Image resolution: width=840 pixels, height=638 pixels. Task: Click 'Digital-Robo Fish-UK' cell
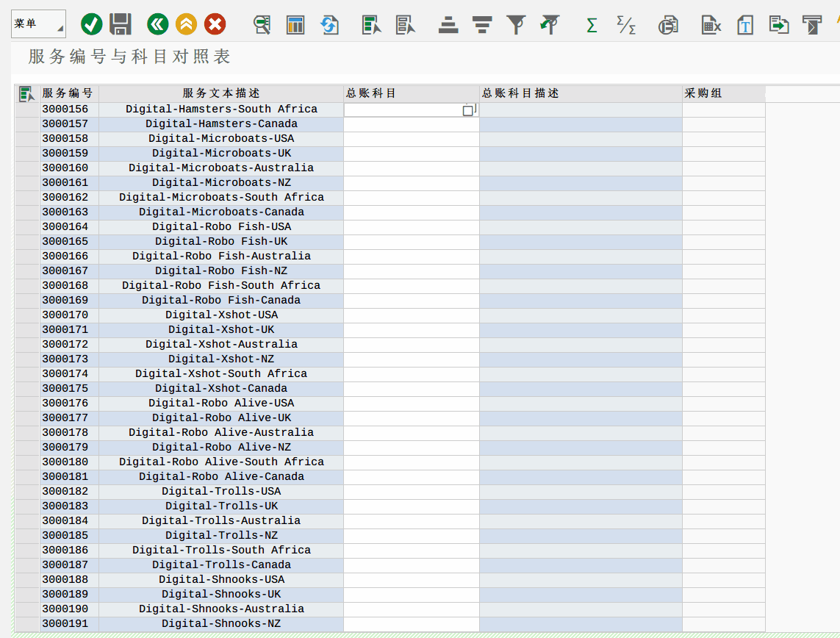pos(221,242)
